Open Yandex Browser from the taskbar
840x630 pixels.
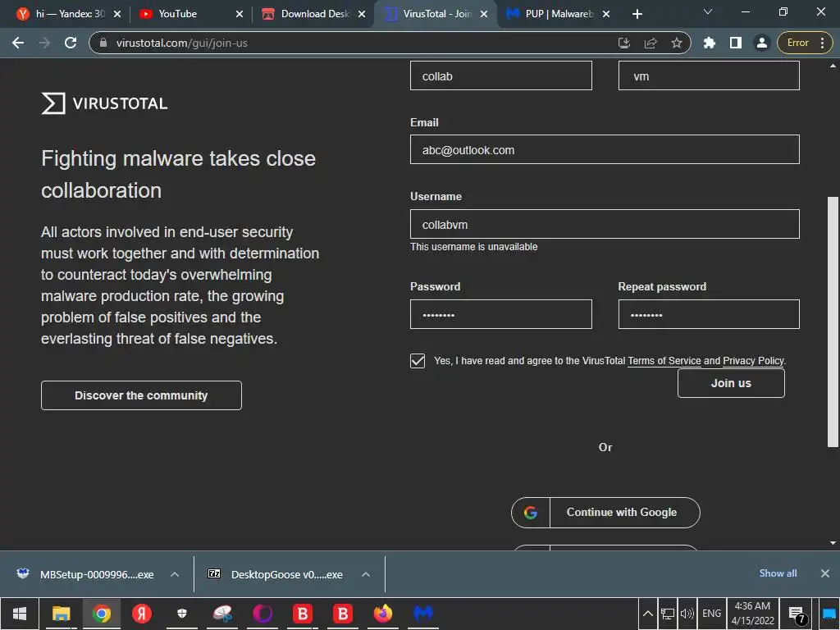coord(141,614)
